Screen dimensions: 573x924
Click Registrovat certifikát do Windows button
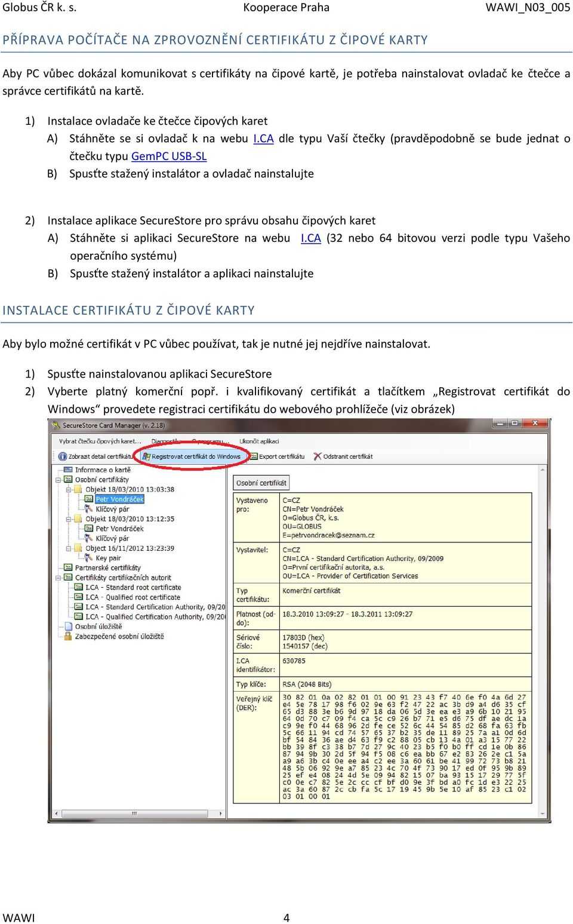tap(191, 456)
